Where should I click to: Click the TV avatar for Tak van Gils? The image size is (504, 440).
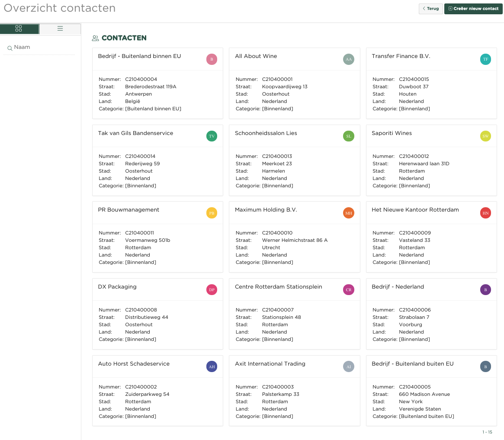pyautogui.click(x=212, y=136)
